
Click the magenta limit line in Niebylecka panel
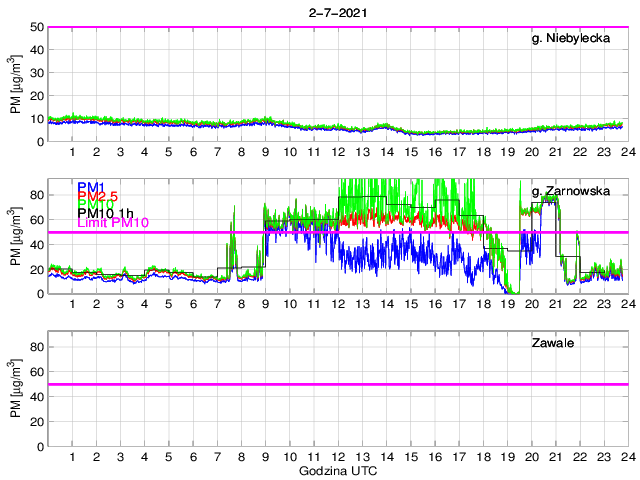coord(337,27)
